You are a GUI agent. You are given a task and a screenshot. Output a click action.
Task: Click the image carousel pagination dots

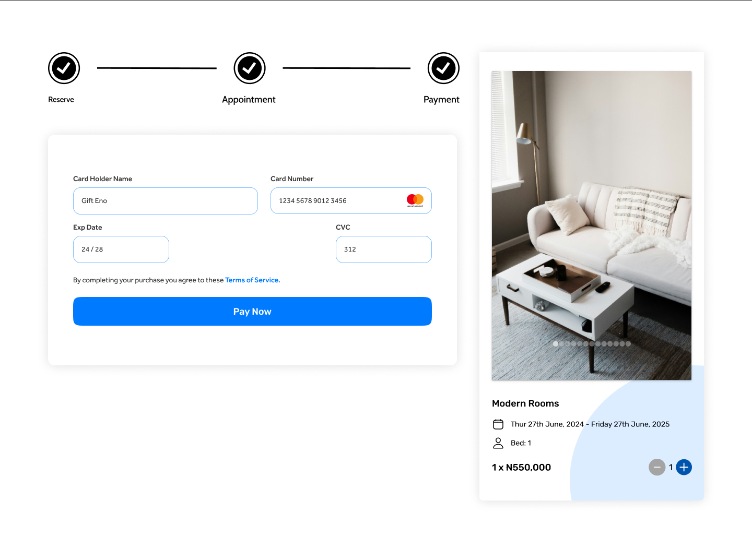coord(592,344)
